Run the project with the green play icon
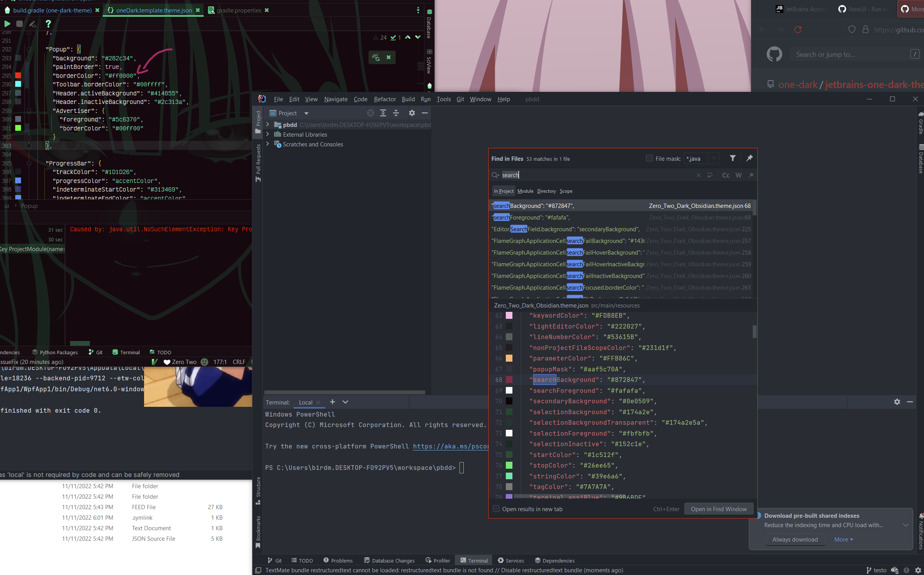 tap(7, 24)
